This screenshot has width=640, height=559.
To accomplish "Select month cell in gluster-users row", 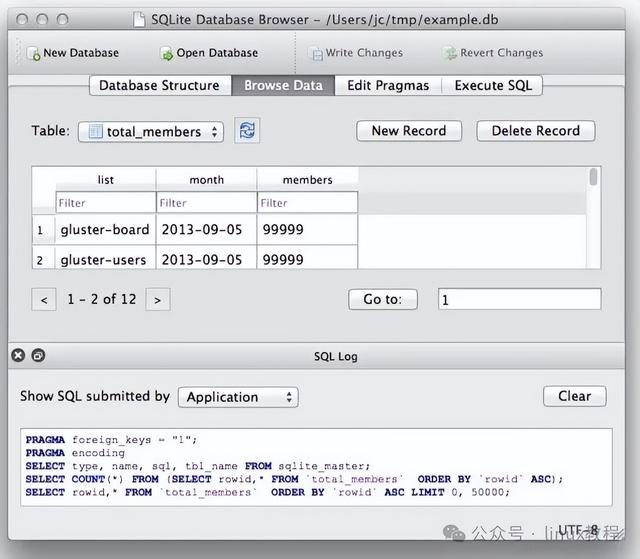I will tap(206, 258).
